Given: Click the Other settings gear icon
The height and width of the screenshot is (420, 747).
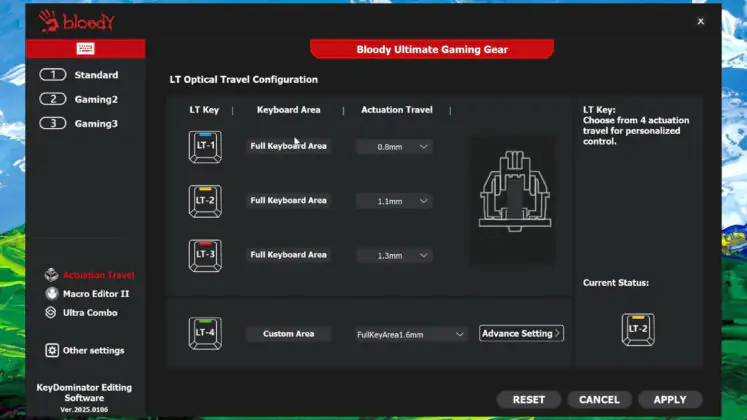Looking at the screenshot, I should [x=51, y=350].
